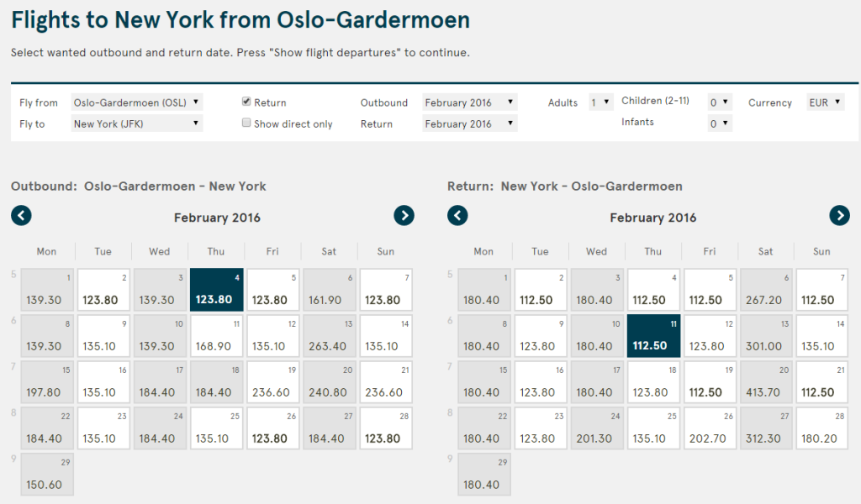
Task: Open Fly to New York (JFK) dropdown
Action: click(137, 123)
